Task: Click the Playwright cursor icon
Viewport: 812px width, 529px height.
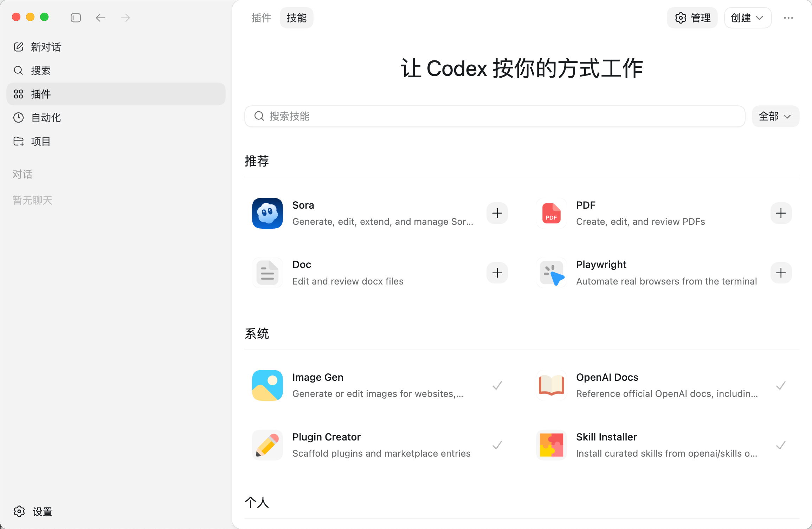Action: coord(551,273)
